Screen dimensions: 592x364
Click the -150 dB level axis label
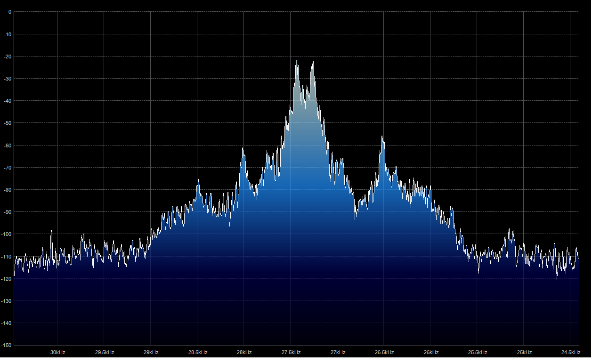pyautogui.click(x=7, y=345)
